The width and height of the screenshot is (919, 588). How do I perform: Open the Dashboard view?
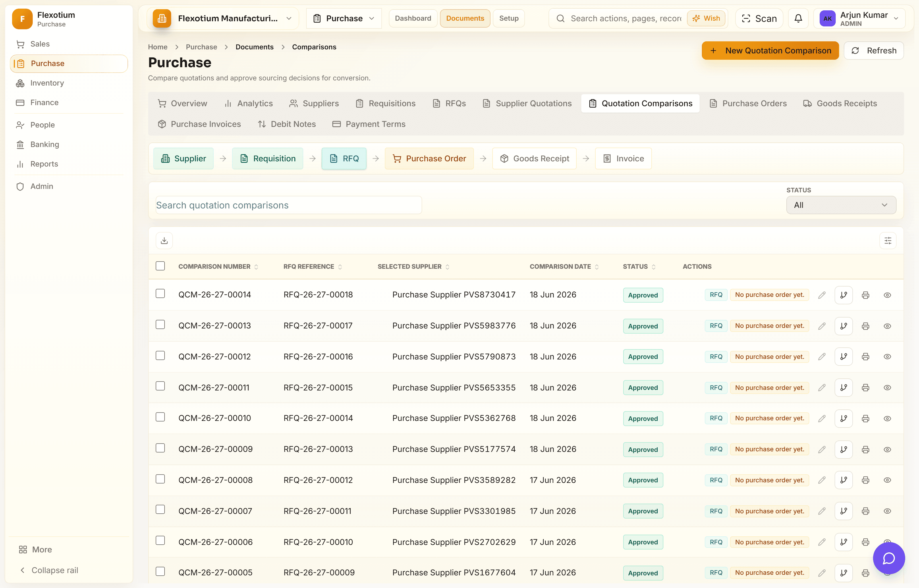pyautogui.click(x=413, y=18)
